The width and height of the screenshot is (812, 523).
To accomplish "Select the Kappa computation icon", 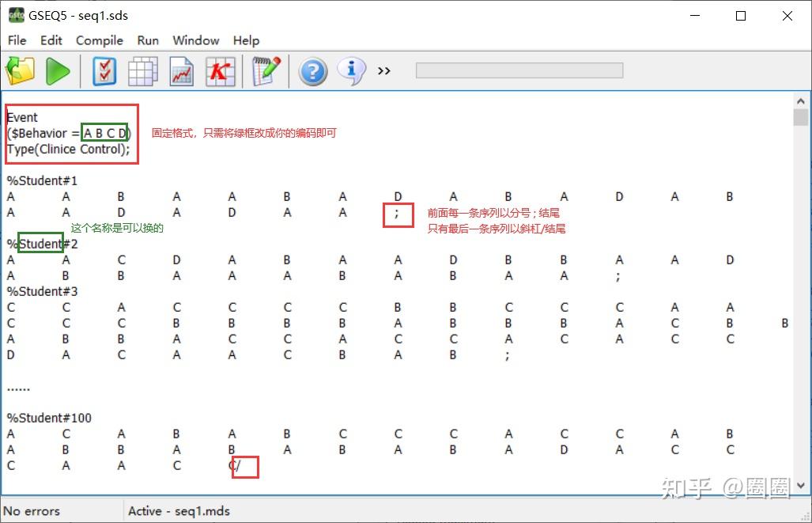I will pyautogui.click(x=220, y=70).
